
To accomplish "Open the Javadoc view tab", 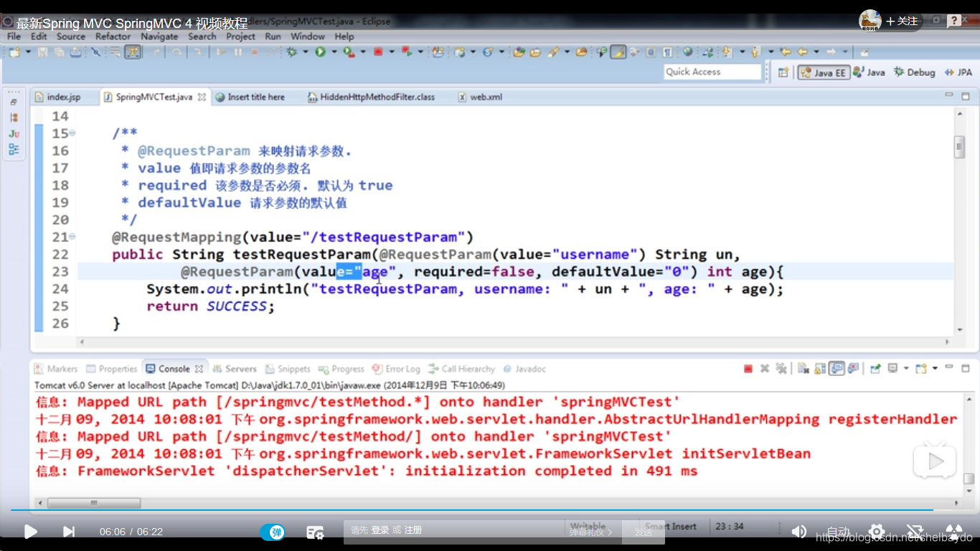I will coord(524,369).
